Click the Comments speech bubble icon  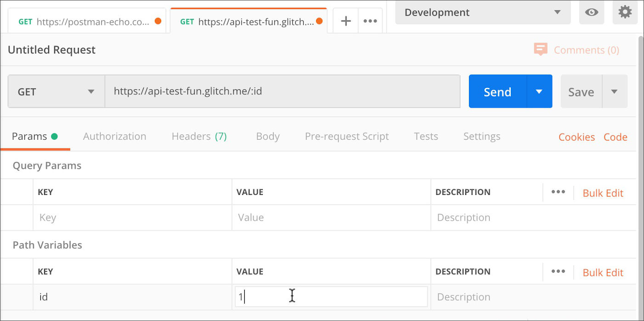540,50
